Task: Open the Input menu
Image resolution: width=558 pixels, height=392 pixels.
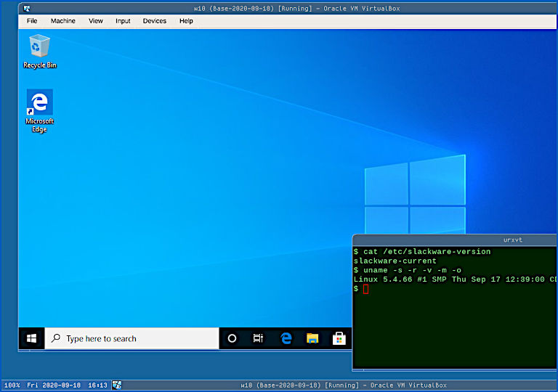Action: pos(123,21)
